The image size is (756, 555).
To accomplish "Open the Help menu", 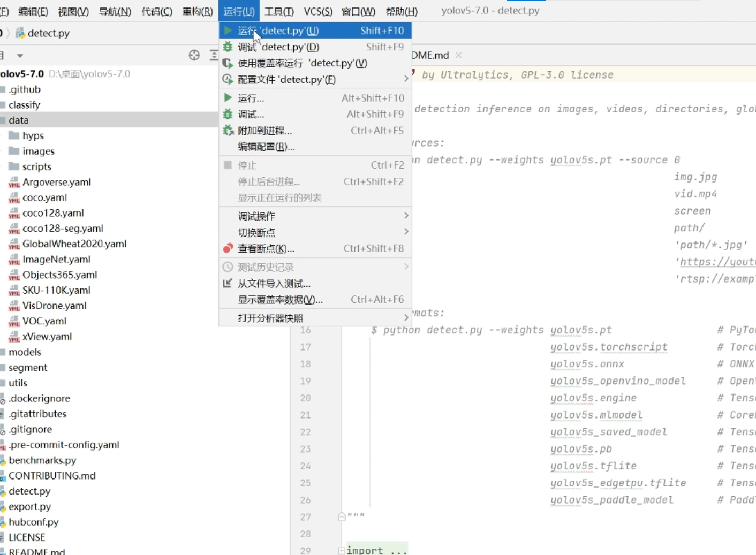I will coord(402,11).
